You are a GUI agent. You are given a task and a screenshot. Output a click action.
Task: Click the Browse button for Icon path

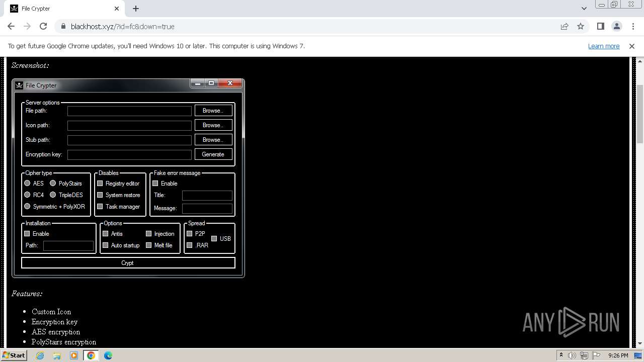(213, 125)
